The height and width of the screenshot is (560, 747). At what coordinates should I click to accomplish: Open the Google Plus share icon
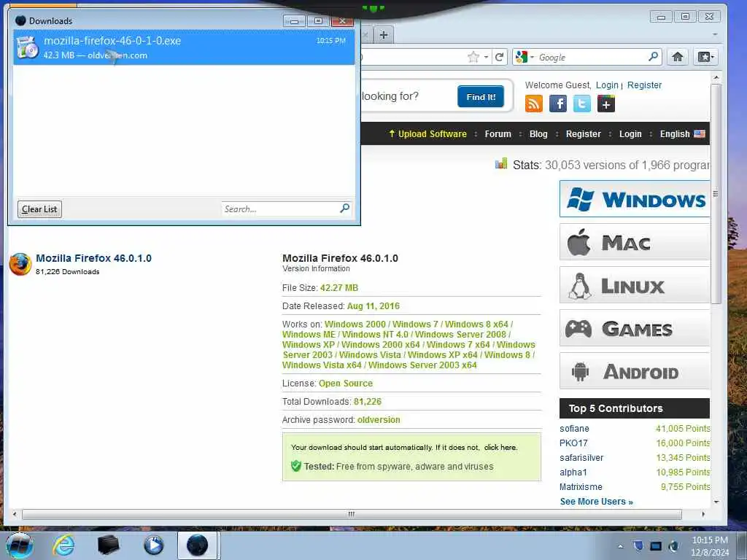(606, 104)
